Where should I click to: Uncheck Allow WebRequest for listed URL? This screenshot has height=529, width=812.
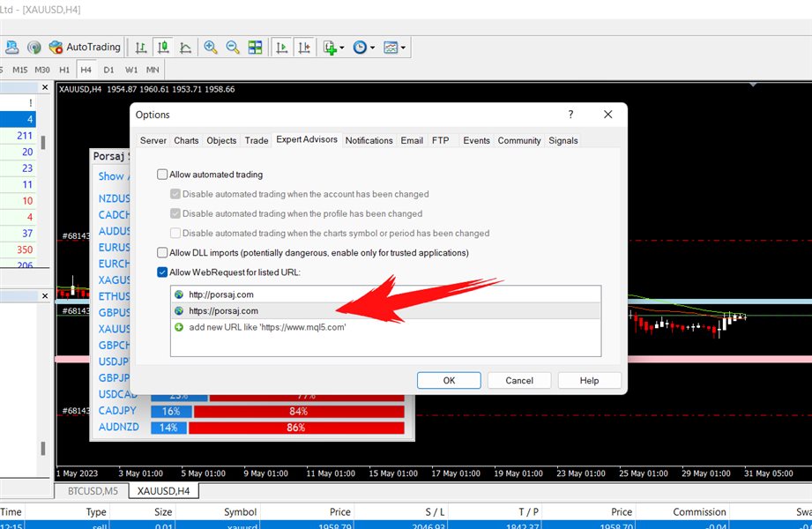[162, 272]
